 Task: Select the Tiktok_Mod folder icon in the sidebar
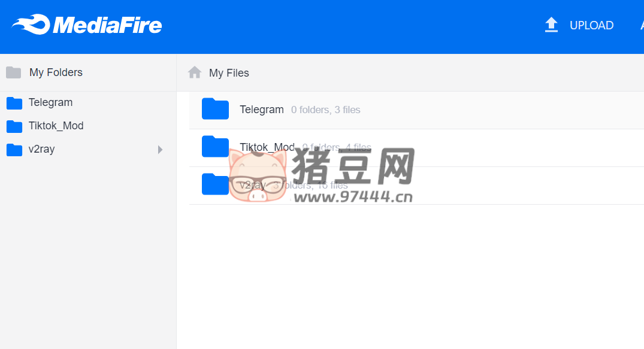(x=14, y=126)
